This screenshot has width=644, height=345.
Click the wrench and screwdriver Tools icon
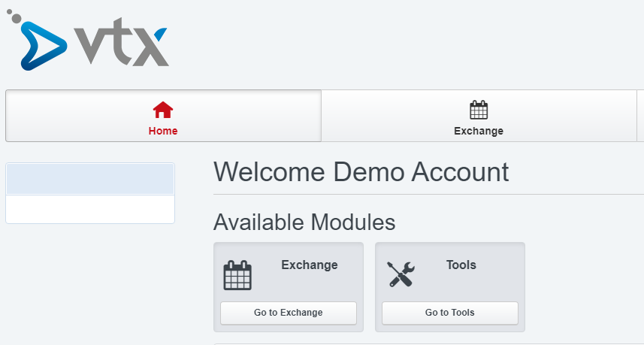pyautogui.click(x=400, y=274)
